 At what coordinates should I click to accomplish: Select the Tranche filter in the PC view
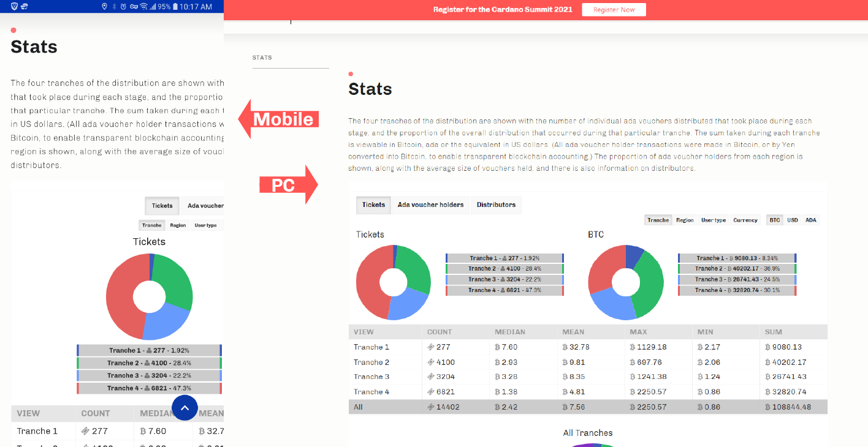pyautogui.click(x=658, y=220)
